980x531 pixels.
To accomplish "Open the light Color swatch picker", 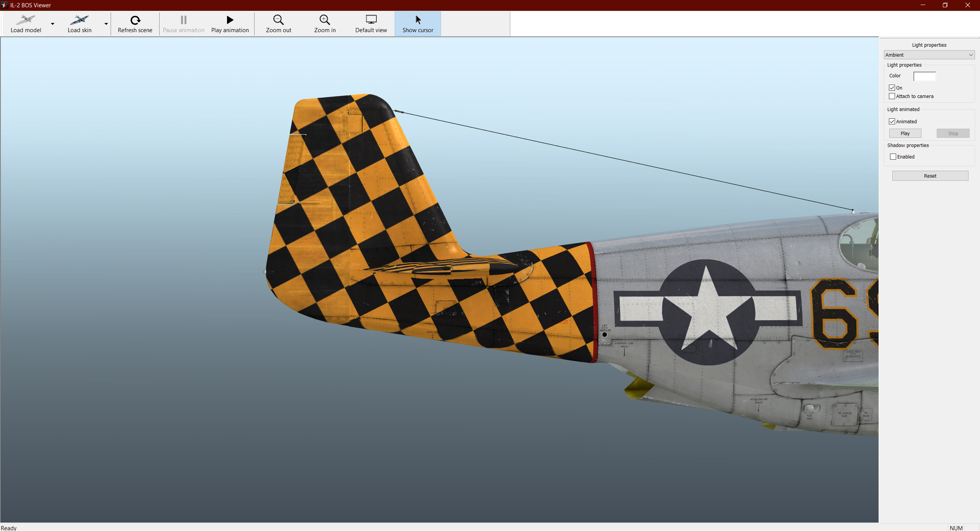I will pyautogui.click(x=924, y=76).
